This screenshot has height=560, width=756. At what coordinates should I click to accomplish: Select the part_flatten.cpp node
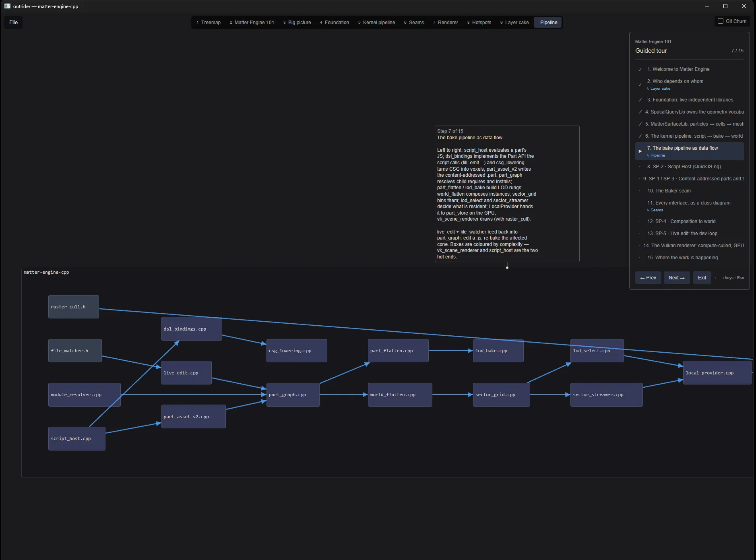(398, 351)
